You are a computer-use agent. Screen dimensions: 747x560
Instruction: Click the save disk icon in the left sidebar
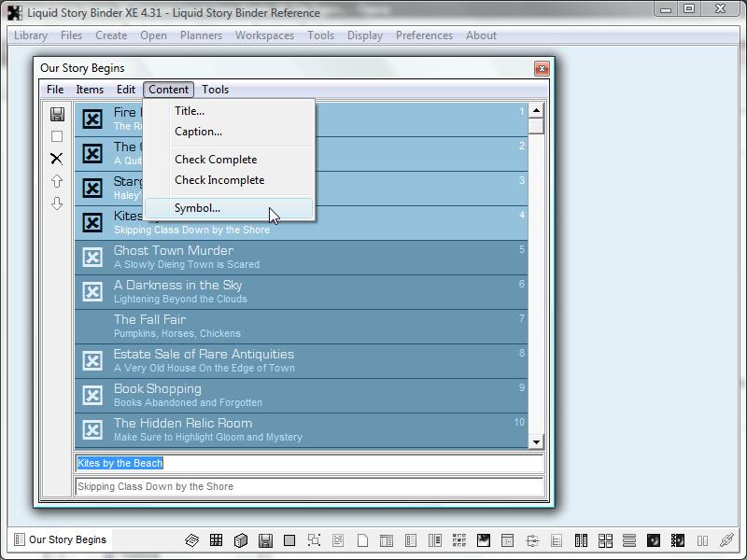(57, 114)
